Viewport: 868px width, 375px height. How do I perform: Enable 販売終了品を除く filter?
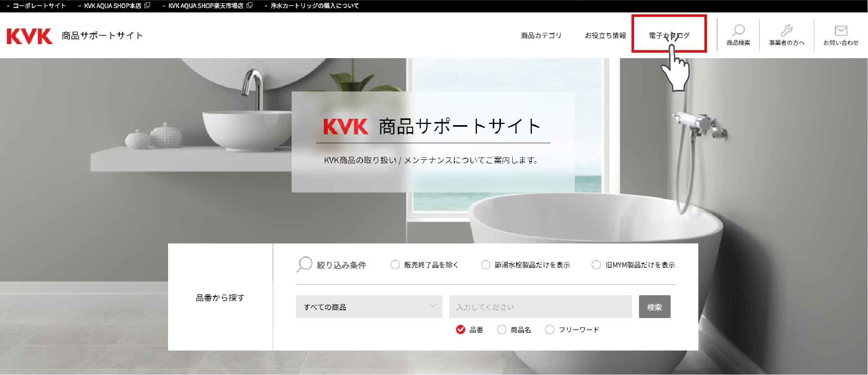(395, 265)
